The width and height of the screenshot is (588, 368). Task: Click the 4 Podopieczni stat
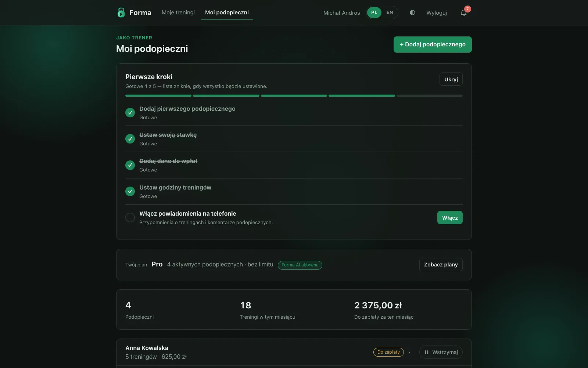point(140,310)
